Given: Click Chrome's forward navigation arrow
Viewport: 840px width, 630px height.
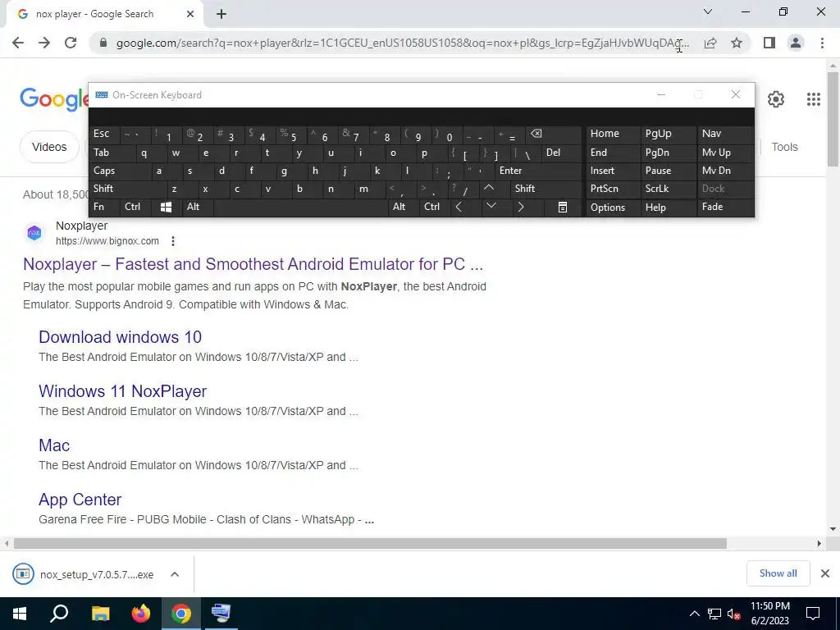Looking at the screenshot, I should click(x=44, y=43).
